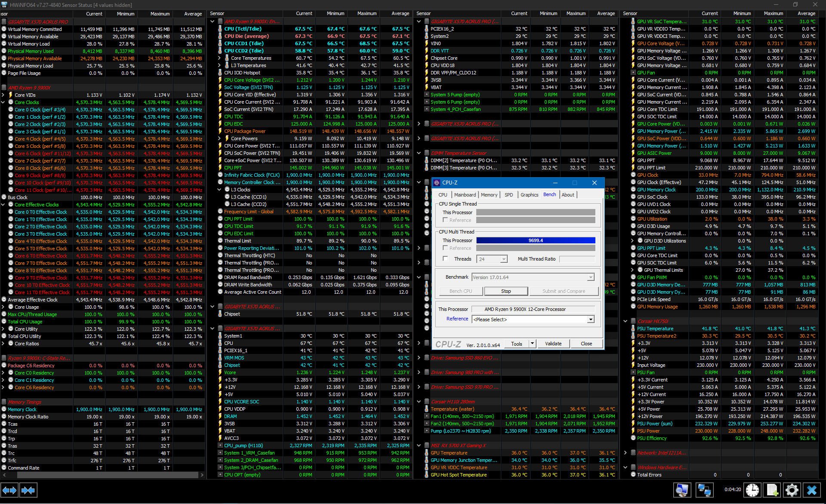Viewport: 826px width, 504px height.
Task: Click the blue Reference link in CPU-Z
Action: [x=457, y=319]
